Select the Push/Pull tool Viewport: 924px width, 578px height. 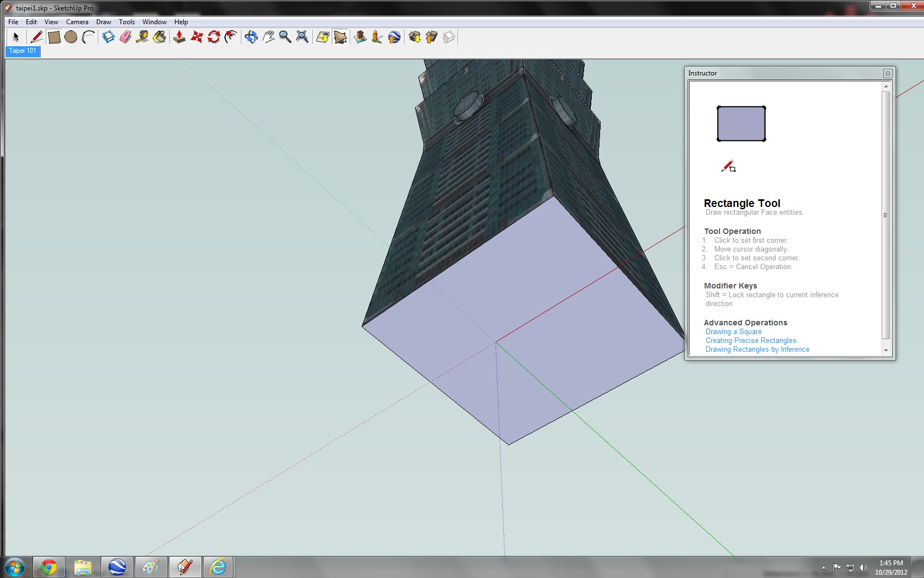[179, 37]
